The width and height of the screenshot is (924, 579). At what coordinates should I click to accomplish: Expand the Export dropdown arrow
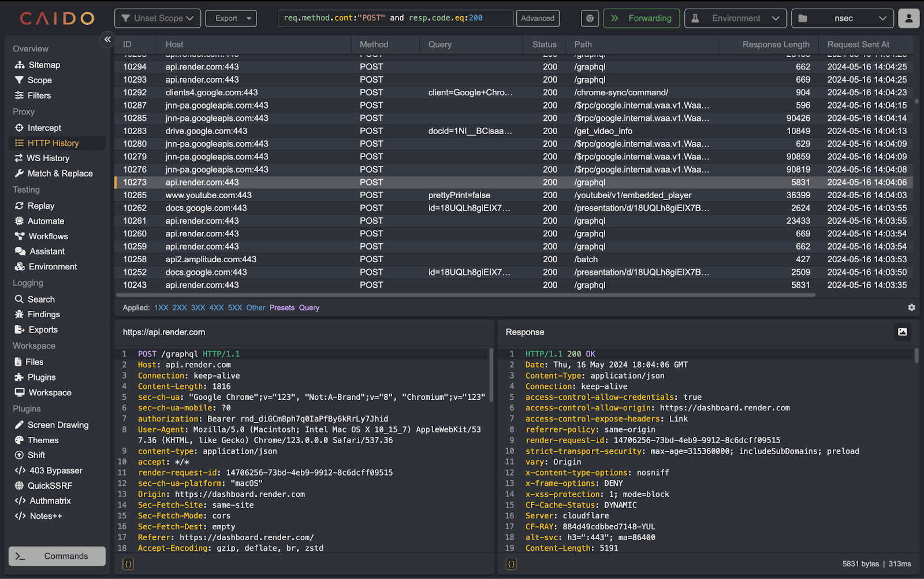(x=249, y=18)
